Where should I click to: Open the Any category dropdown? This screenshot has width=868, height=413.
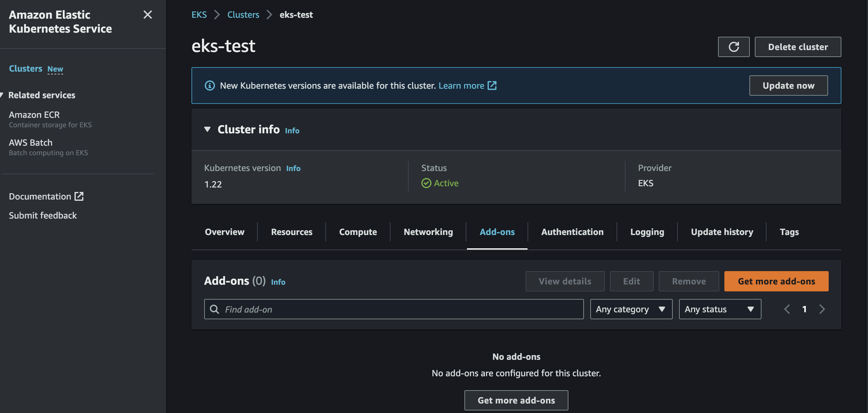(x=631, y=309)
